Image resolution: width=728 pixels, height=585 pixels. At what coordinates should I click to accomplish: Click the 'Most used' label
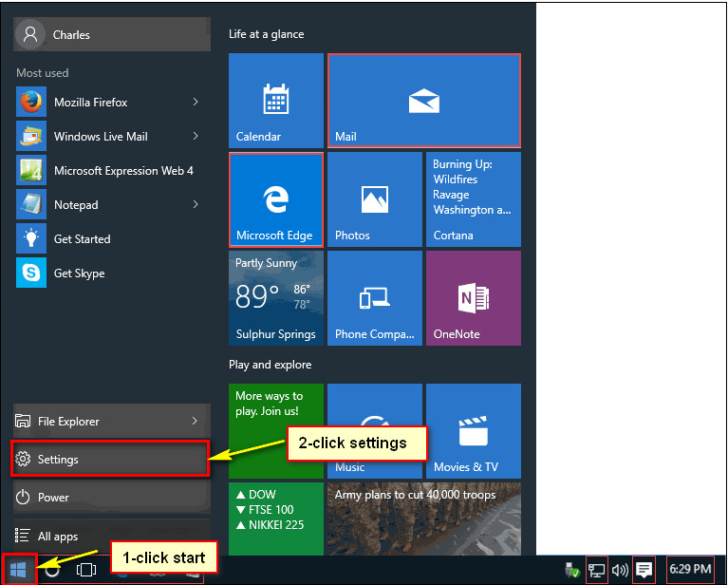(x=43, y=73)
